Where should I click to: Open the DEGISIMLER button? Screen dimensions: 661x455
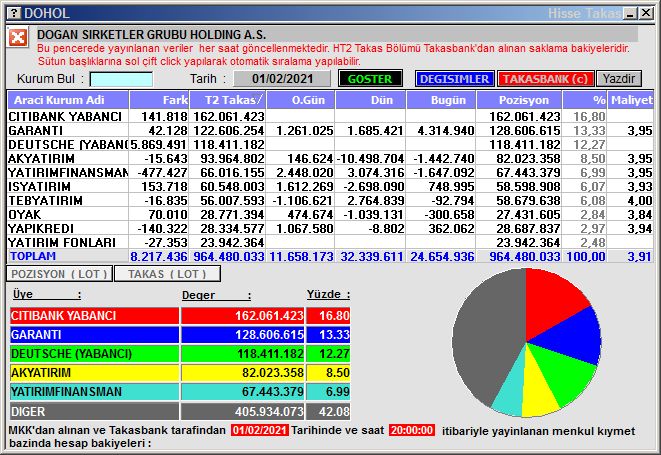[x=454, y=79]
